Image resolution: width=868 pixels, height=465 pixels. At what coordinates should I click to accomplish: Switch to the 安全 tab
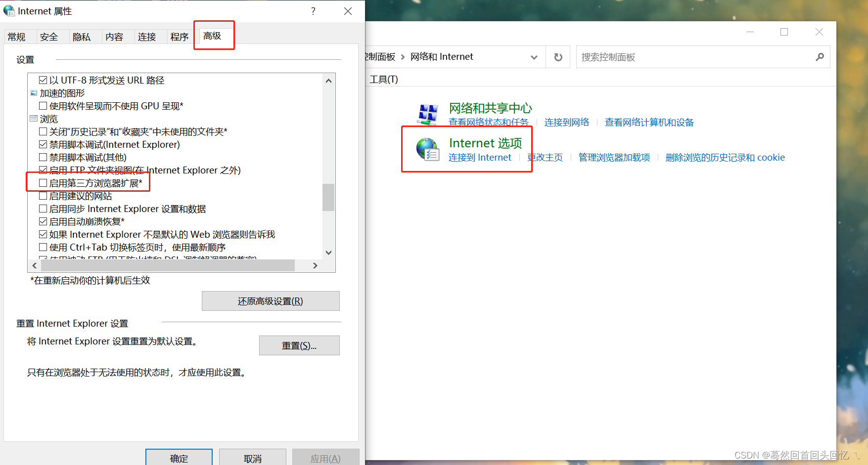tap(49, 37)
